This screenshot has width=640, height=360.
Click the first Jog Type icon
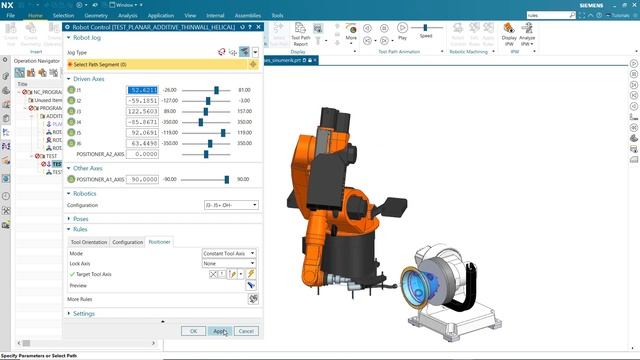point(222,52)
